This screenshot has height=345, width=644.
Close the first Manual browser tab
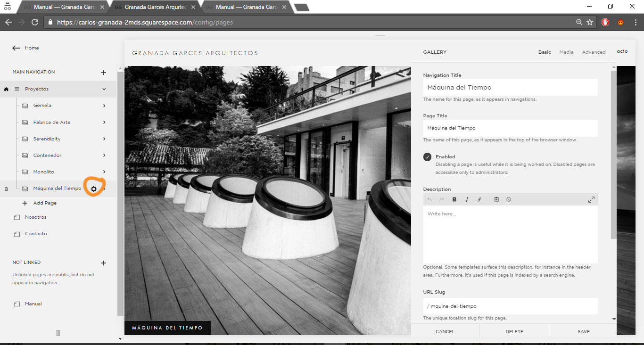click(x=102, y=7)
